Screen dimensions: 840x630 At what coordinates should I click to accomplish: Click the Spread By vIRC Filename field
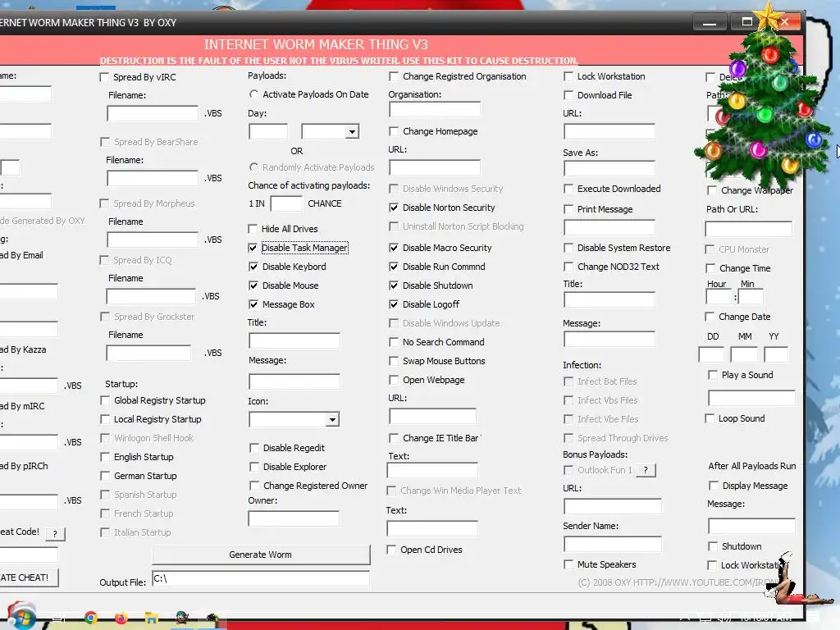tap(153, 113)
